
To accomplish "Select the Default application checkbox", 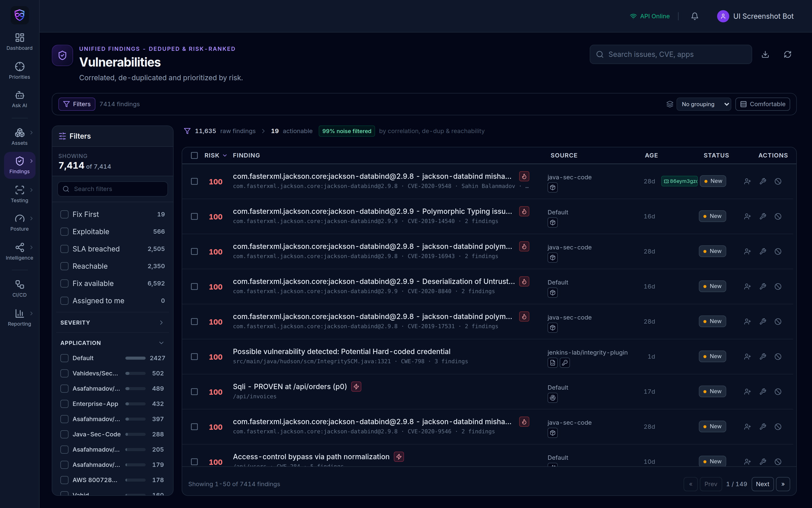I will tap(64, 358).
